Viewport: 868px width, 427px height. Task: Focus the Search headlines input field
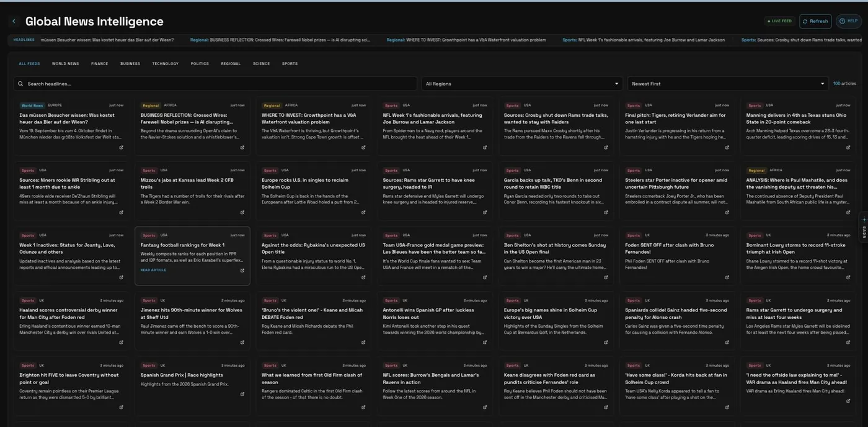(x=215, y=84)
